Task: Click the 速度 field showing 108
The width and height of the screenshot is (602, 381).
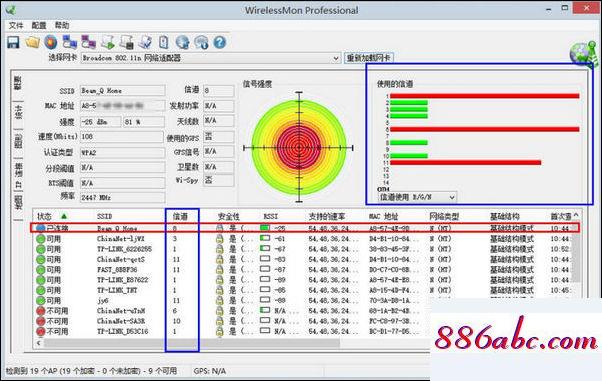Action: [x=122, y=136]
